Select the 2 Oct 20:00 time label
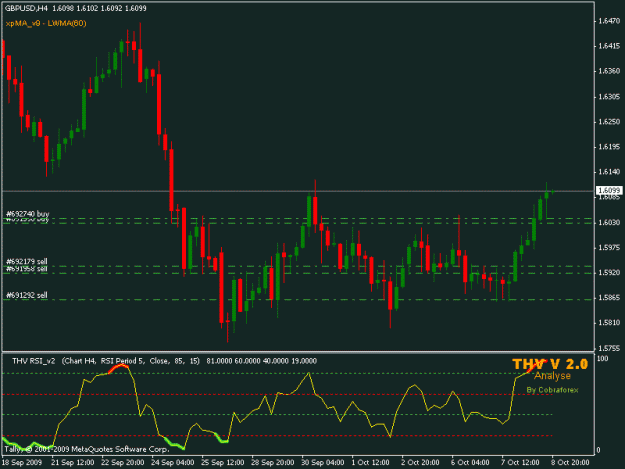 (x=420, y=462)
